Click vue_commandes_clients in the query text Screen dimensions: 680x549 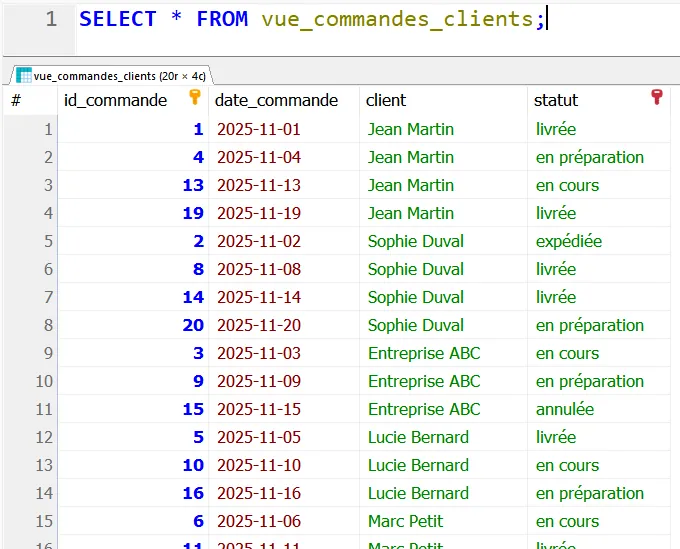[397, 20]
